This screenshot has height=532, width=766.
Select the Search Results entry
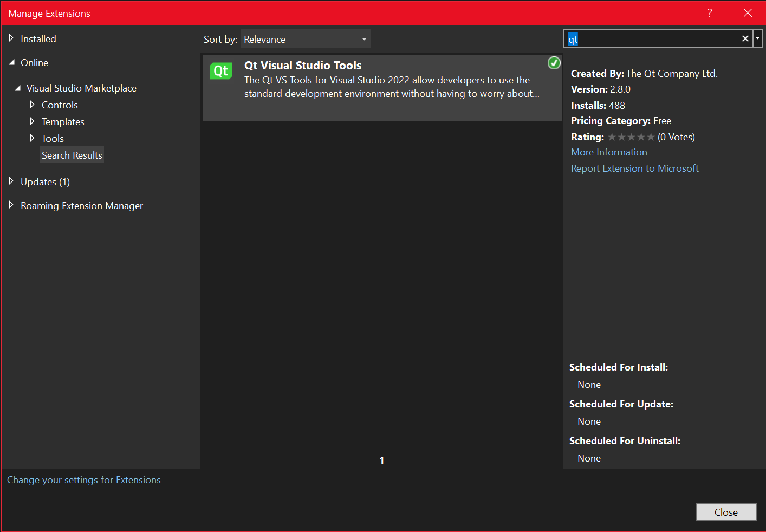coord(72,155)
